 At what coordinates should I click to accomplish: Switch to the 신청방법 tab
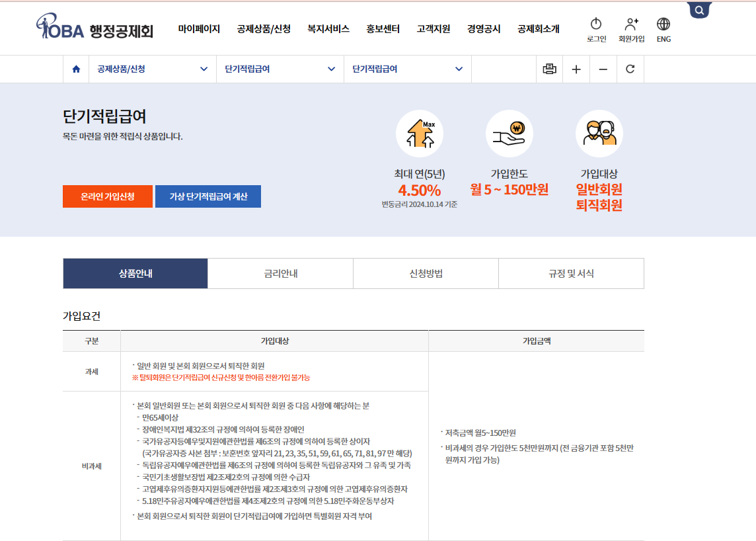(x=426, y=274)
